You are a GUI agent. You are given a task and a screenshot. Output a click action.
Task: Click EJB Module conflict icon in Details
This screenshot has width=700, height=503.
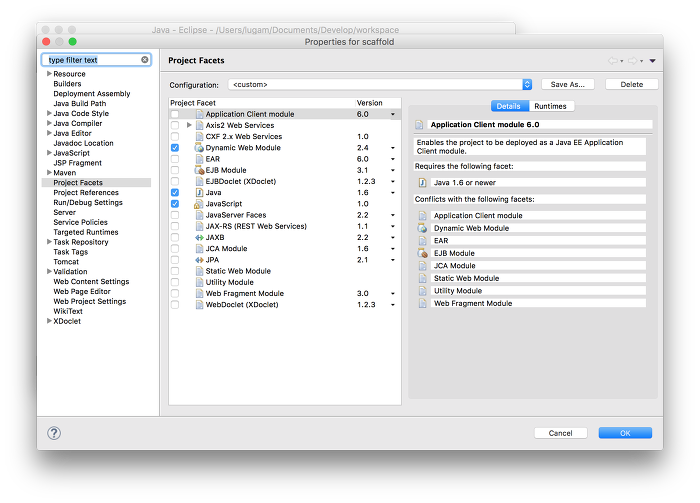[422, 253]
